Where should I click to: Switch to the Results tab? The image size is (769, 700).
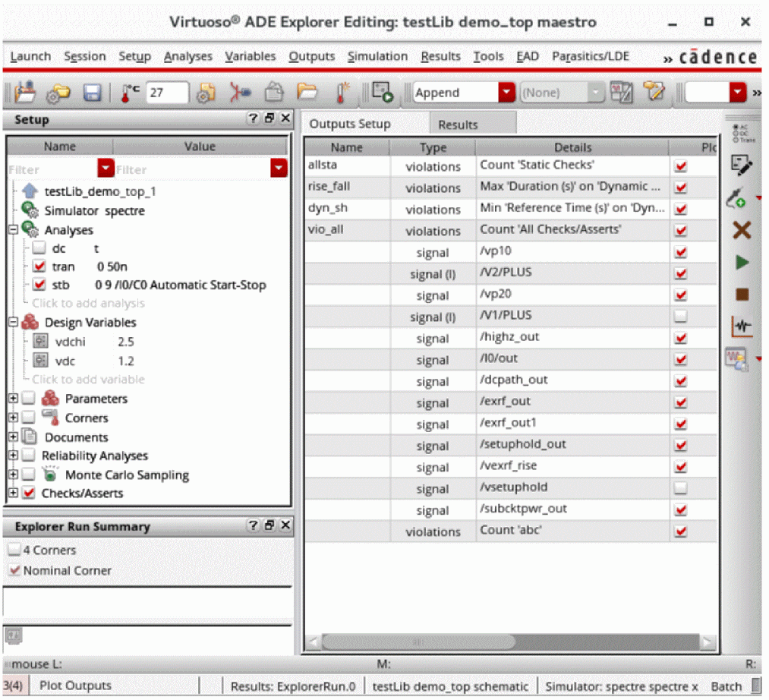(458, 125)
